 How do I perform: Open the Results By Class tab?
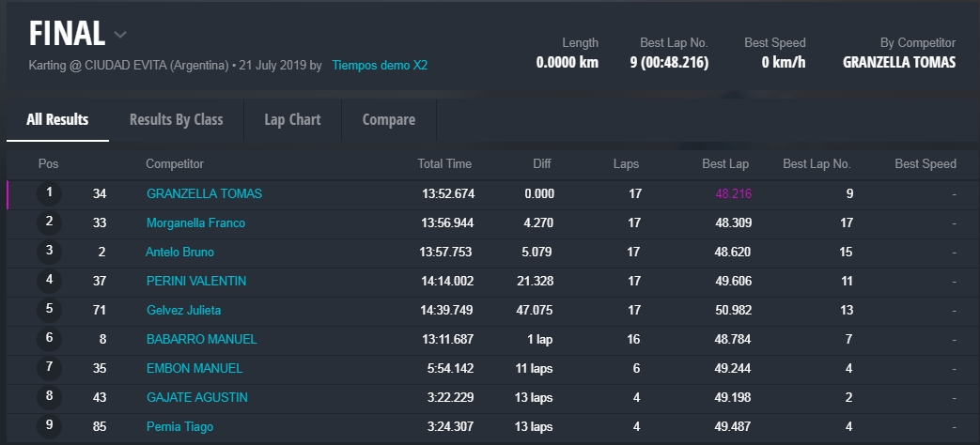(x=176, y=119)
